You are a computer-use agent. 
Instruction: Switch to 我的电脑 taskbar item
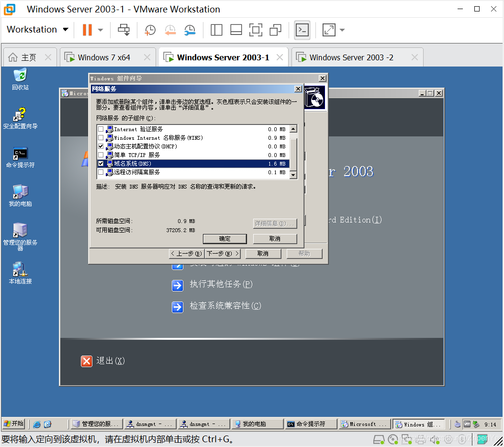pos(257,424)
